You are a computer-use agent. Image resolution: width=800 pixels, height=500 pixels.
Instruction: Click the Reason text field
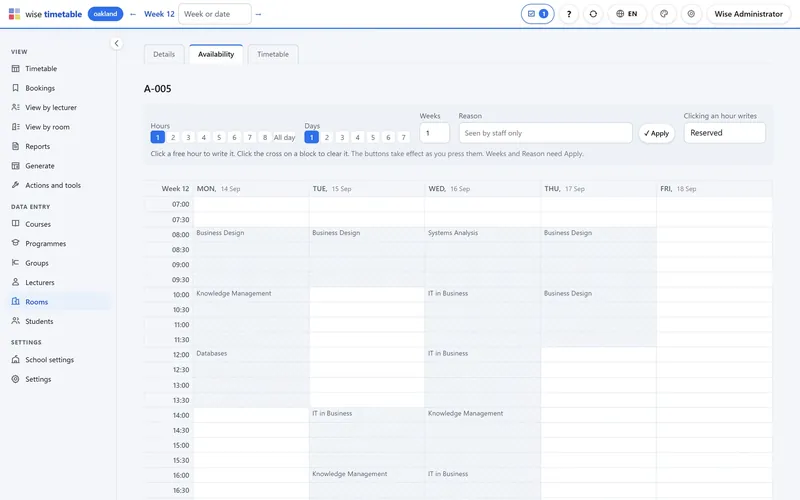click(x=545, y=133)
